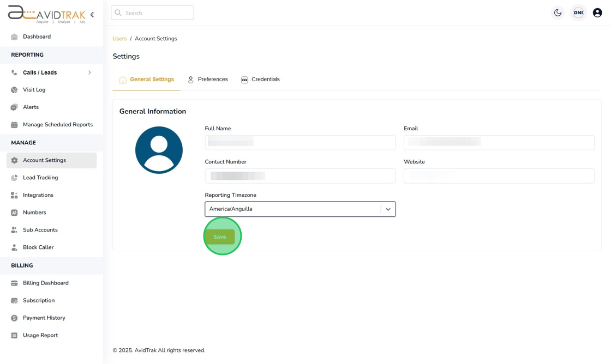Click Numbers hash icon
The height and width of the screenshot is (364, 611).
click(14, 213)
